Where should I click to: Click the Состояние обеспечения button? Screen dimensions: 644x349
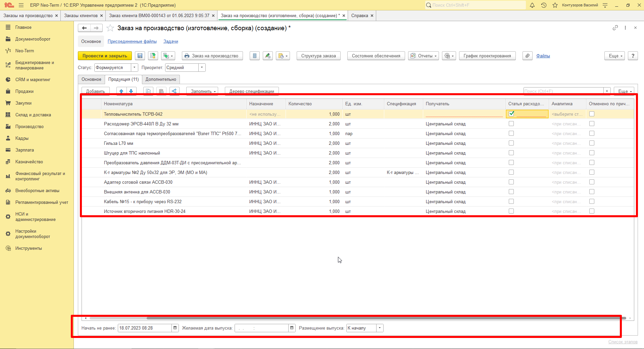pos(376,56)
